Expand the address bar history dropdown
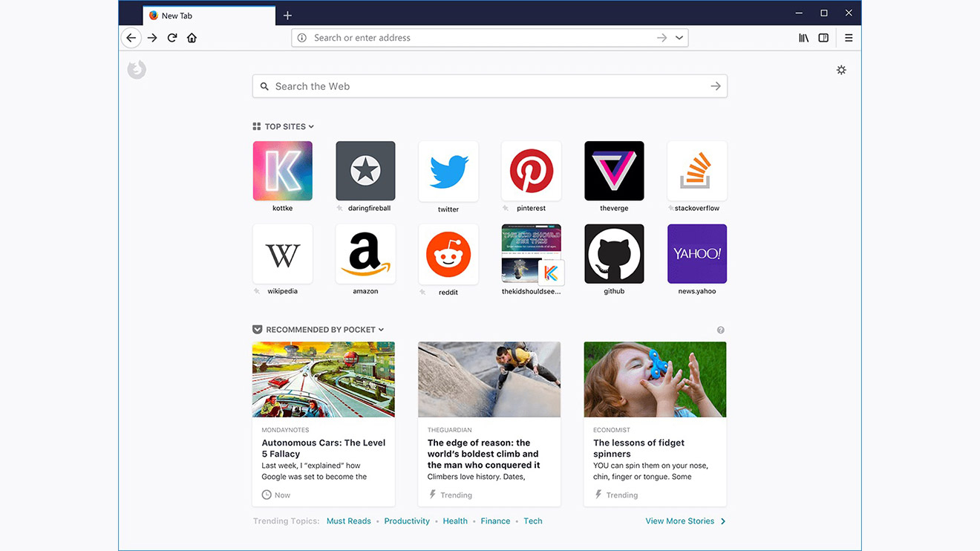The image size is (980, 551). coord(679,38)
